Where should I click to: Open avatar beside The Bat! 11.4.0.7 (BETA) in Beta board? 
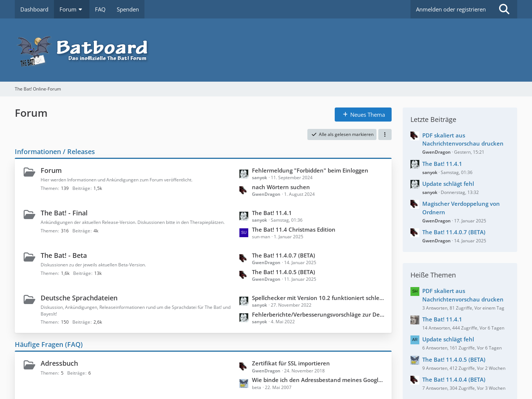(x=244, y=259)
